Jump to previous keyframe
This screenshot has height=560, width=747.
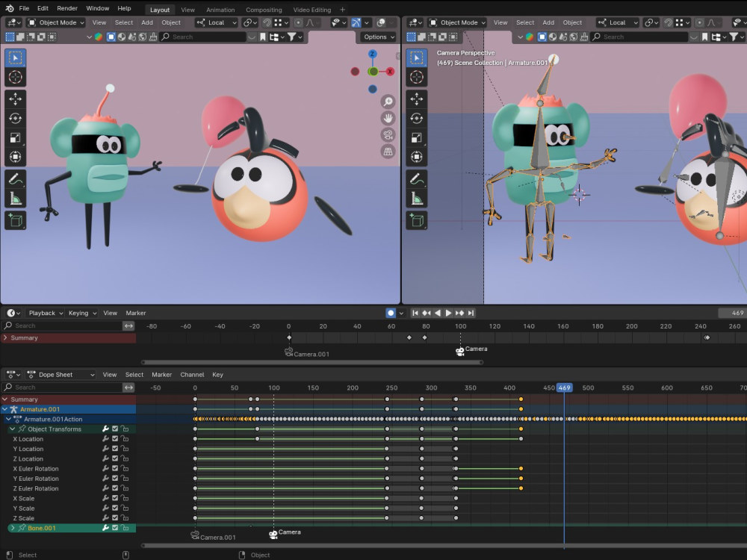tap(427, 313)
